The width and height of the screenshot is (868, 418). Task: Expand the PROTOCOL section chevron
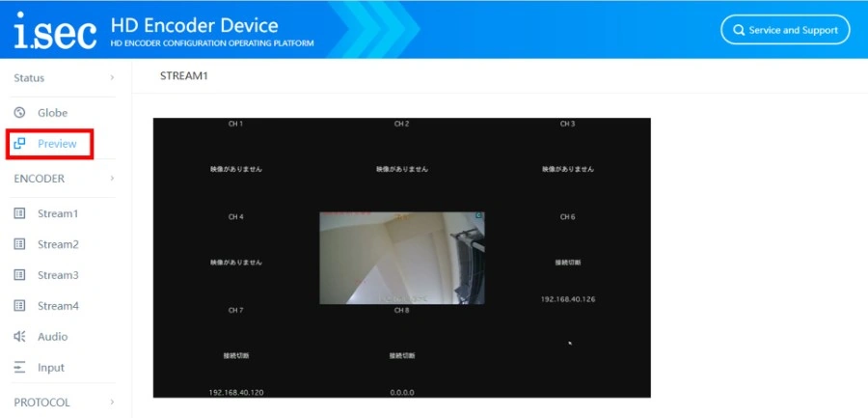[x=112, y=403]
